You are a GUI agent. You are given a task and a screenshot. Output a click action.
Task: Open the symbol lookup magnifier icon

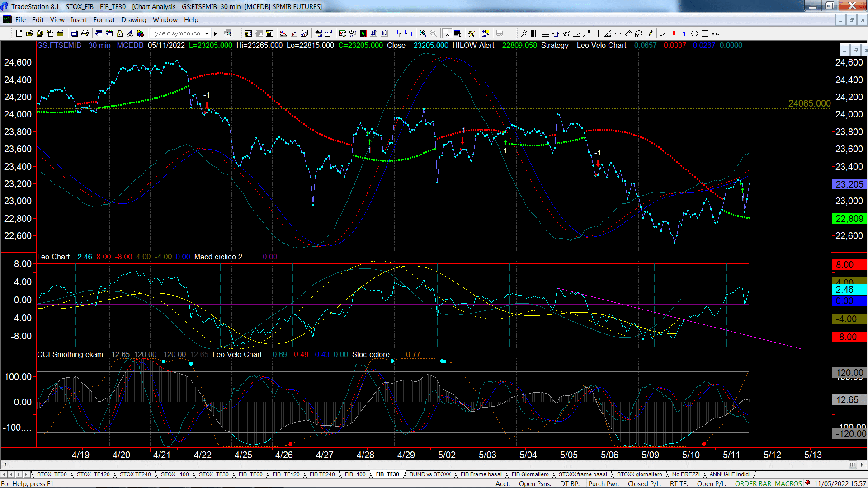(x=228, y=33)
